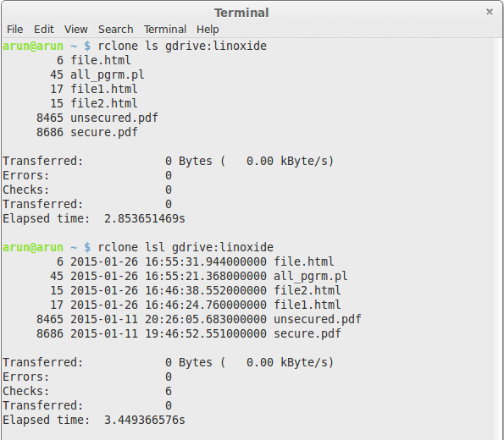Open the Edit menu
Image resolution: width=504 pixels, height=440 pixels.
(44, 30)
